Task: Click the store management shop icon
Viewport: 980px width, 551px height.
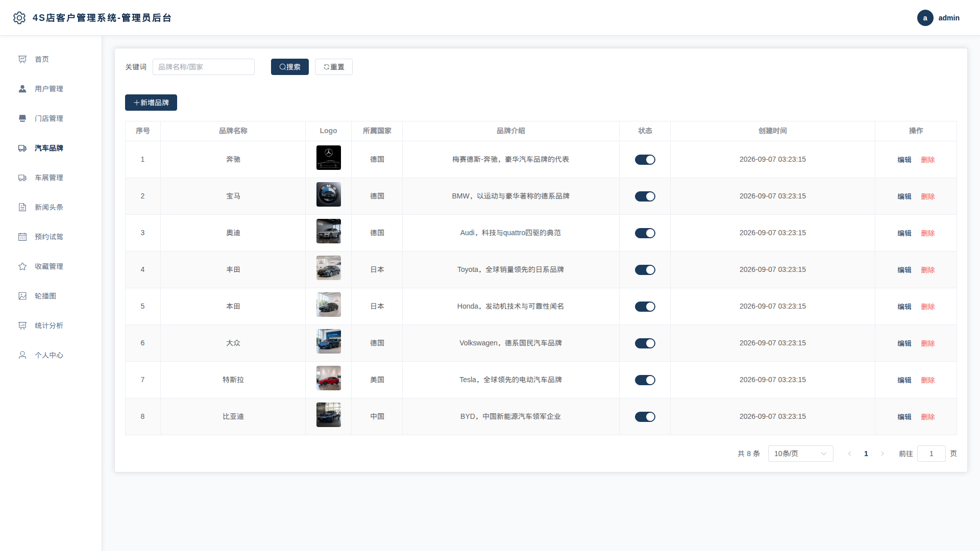Action: tap(22, 118)
